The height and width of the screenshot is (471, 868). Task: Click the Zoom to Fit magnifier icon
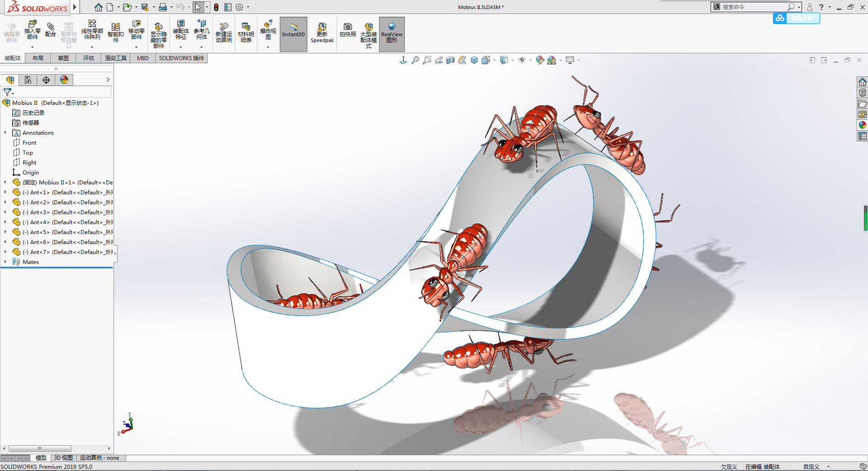point(415,60)
